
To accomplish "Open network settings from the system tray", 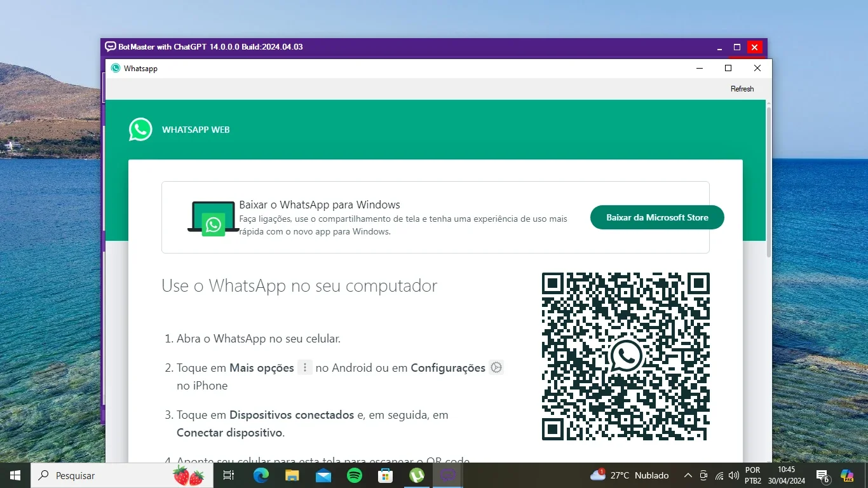I will tap(719, 475).
